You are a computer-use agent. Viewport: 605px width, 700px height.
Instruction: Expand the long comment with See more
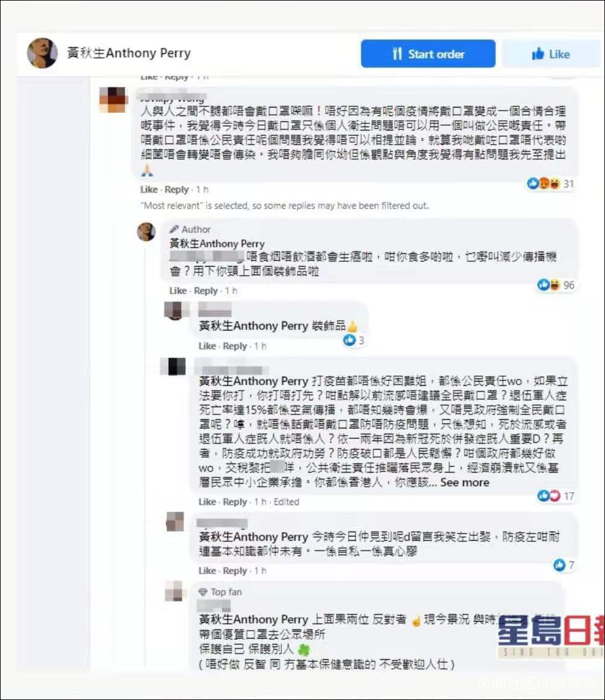(x=465, y=482)
